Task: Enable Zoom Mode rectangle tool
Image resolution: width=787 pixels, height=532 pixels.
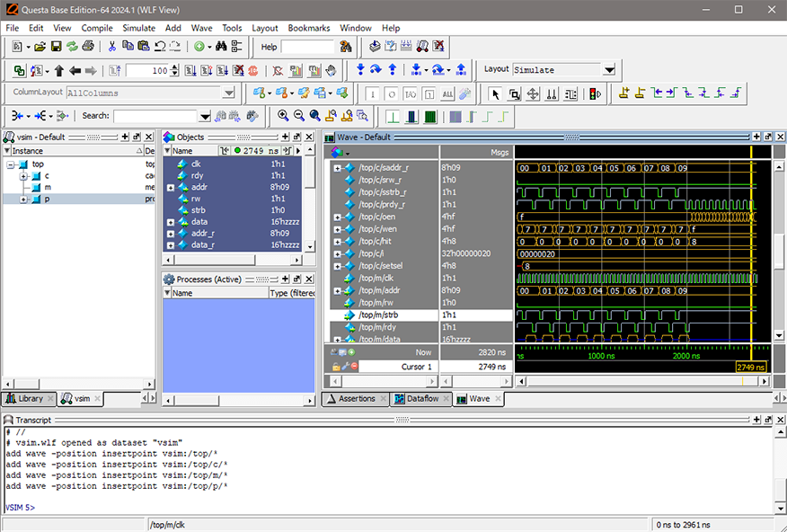Action: click(x=515, y=93)
